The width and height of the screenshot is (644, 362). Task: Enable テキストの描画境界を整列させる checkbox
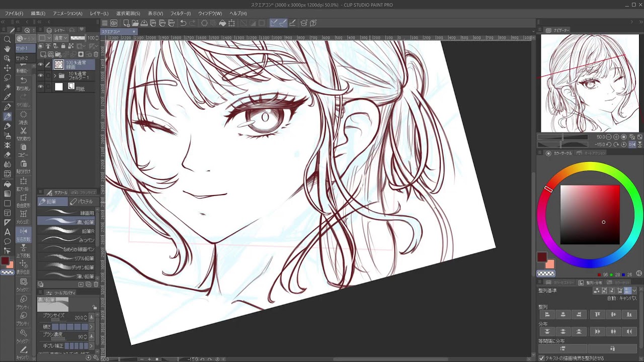541,358
